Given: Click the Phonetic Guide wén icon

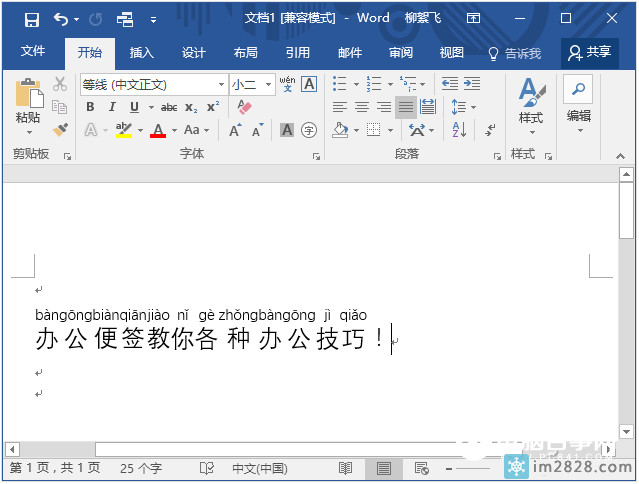Looking at the screenshot, I should [x=287, y=84].
